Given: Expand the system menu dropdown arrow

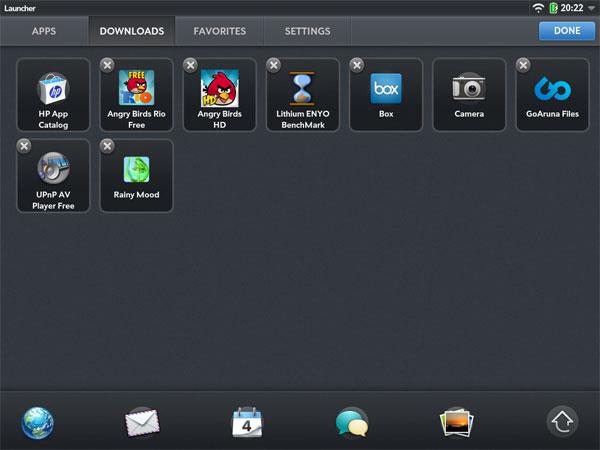Looking at the screenshot, I should coord(592,8).
